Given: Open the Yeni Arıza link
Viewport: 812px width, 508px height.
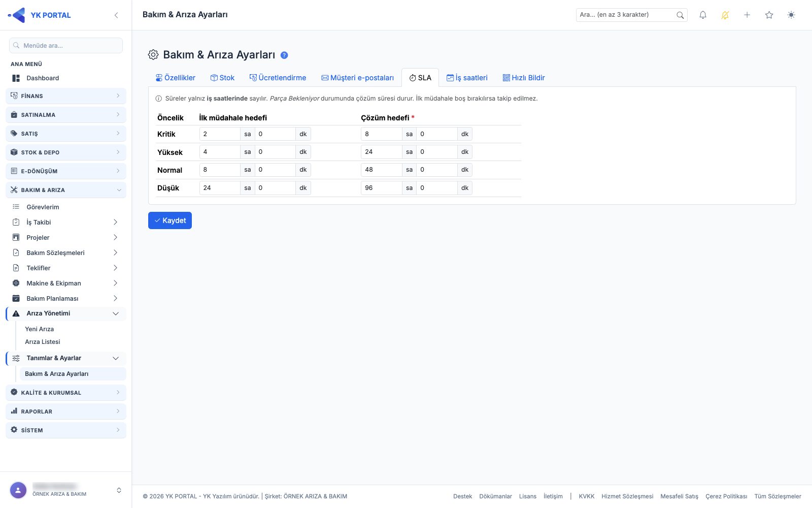Looking at the screenshot, I should 40,329.
